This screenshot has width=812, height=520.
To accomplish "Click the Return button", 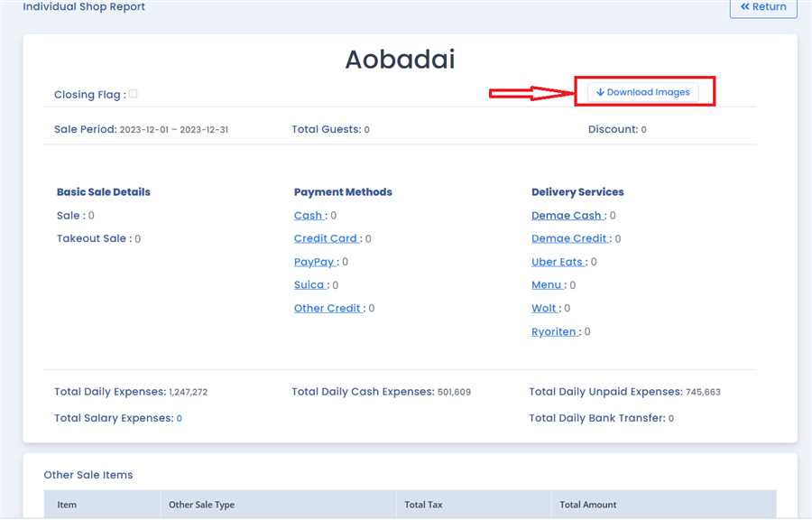I will click(763, 7).
